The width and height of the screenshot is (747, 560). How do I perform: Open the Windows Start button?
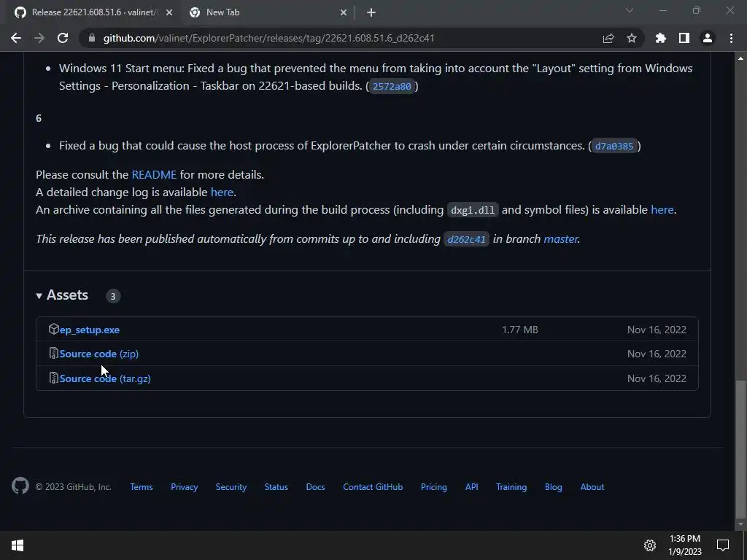coord(18,545)
